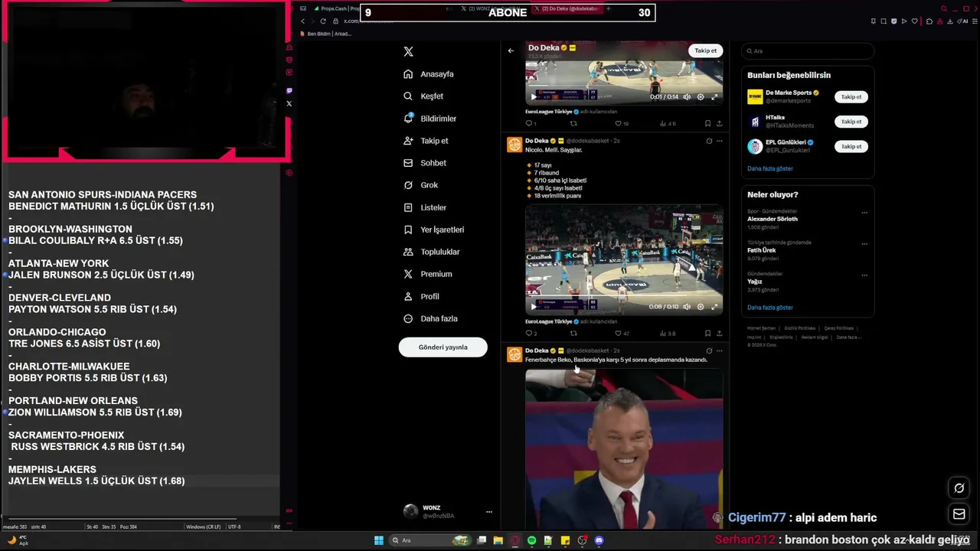This screenshot has height=551, width=980.
Task: Switch to the Do Deka browser tab
Action: (x=568, y=8)
